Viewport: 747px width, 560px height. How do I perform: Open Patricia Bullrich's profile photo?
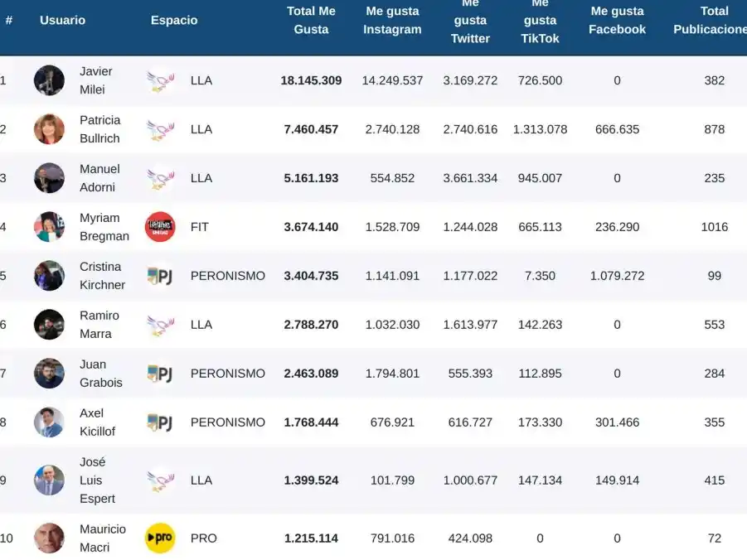tap(49, 129)
